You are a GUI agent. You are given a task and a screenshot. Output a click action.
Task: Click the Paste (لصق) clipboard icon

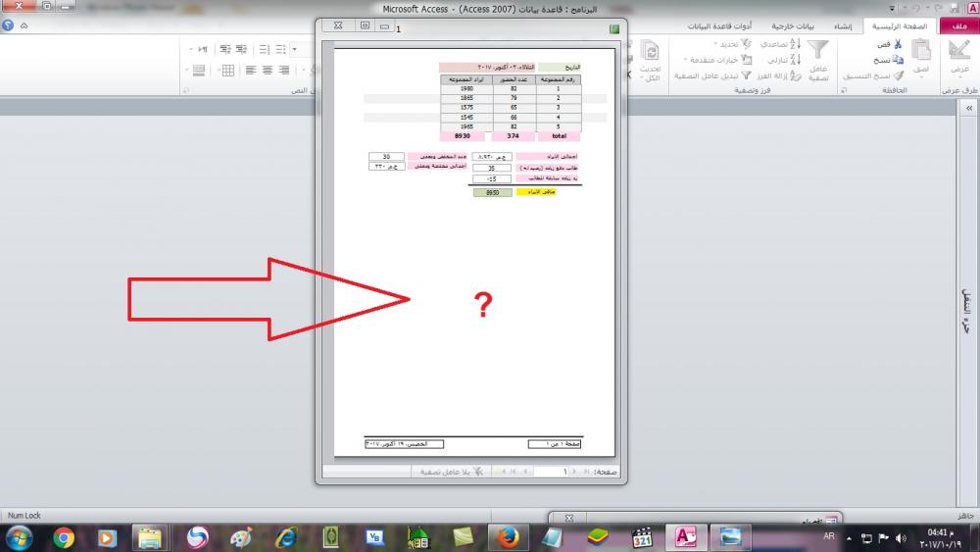(920, 50)
